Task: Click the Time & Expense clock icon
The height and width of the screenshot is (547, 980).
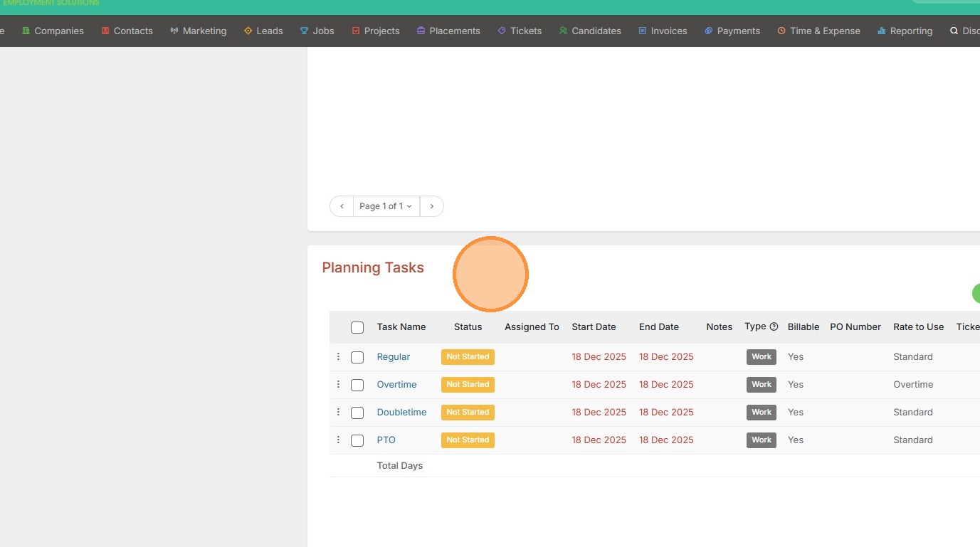Action: pyautogui.click(x=781, y=31)
